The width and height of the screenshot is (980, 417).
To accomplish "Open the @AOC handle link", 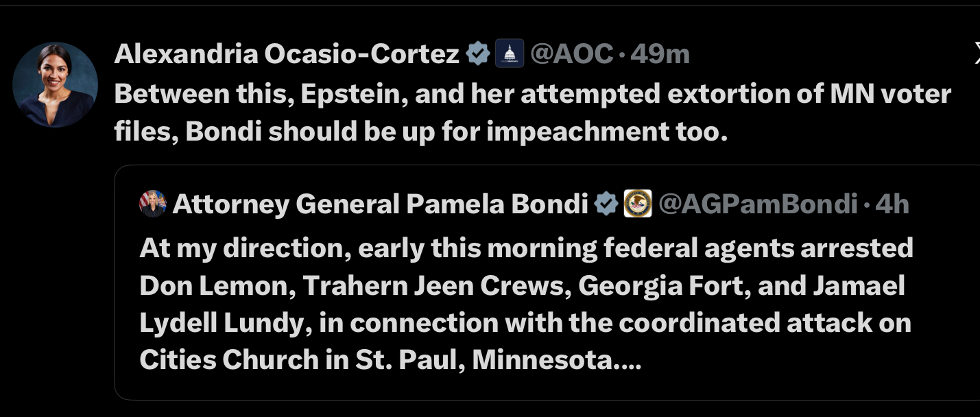I will [572, 54].
